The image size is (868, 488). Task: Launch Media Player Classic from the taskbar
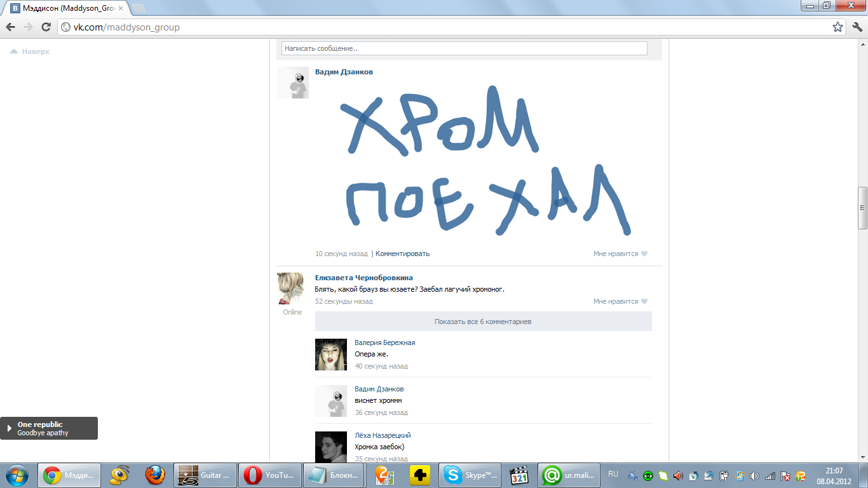[x=520, y=475]
